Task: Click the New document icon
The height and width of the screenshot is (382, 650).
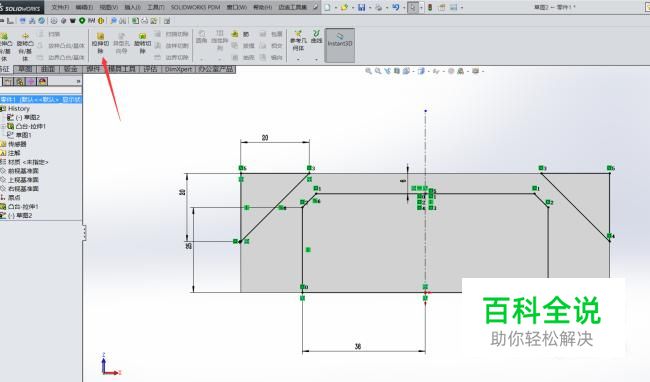Action: pyautogui.click(x=327, y=7)
